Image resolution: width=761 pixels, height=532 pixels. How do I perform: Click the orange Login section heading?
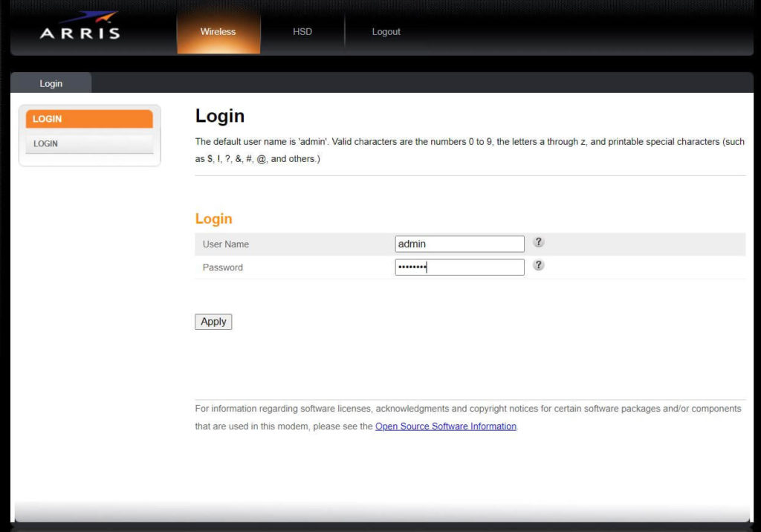point(213,218)
